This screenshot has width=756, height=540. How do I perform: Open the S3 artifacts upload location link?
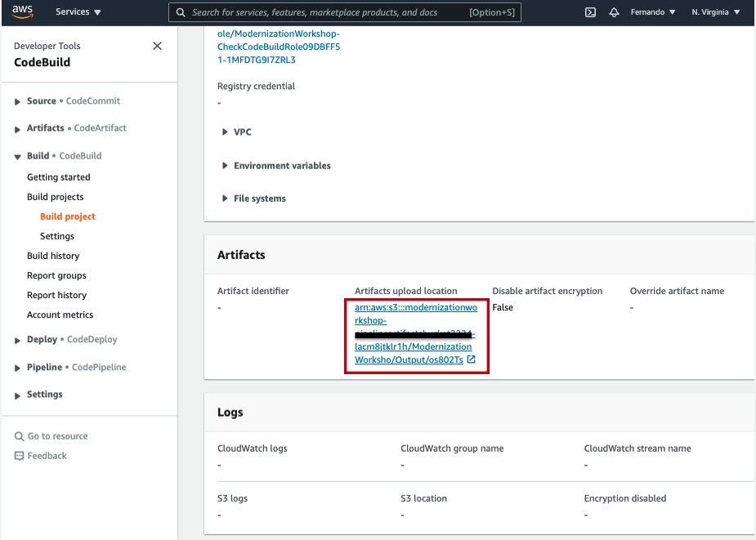pyautogui.click(x=416, y=333)
